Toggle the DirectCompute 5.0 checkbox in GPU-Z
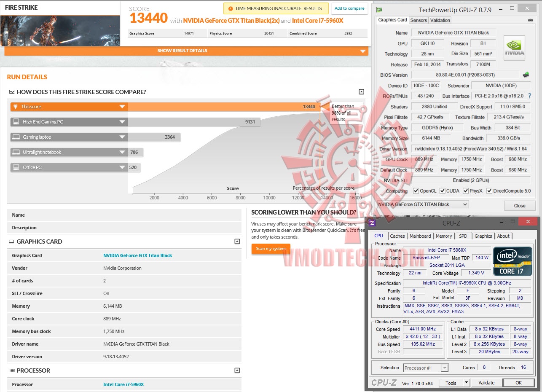Screen dimensions: 542x392 [x=489, y=191]
